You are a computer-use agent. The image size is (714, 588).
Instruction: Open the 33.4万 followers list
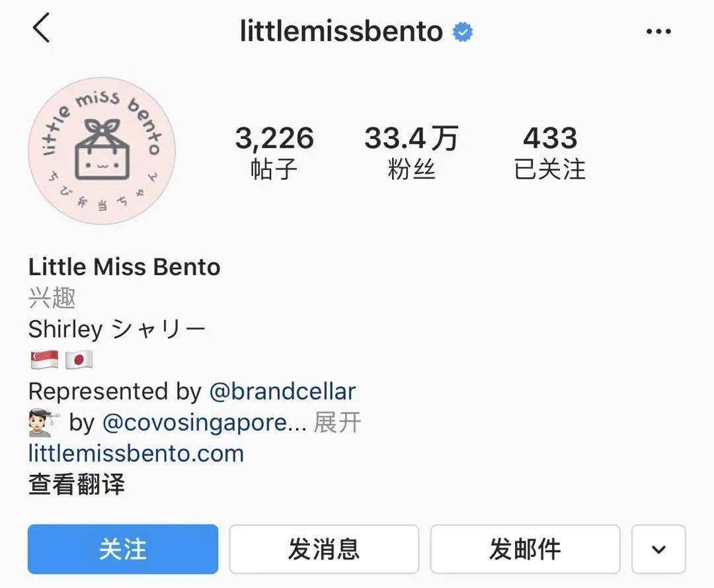pyautogui.click(x=411, y=153)
